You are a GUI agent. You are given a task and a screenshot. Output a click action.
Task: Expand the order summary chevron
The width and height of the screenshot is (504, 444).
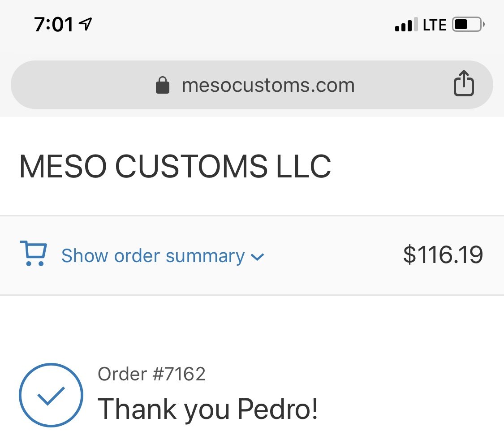[x=257, y=257]
